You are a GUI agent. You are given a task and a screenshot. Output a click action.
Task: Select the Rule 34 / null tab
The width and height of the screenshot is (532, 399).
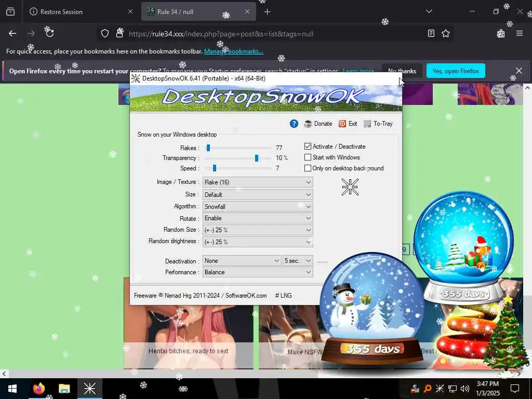(198, 12)
